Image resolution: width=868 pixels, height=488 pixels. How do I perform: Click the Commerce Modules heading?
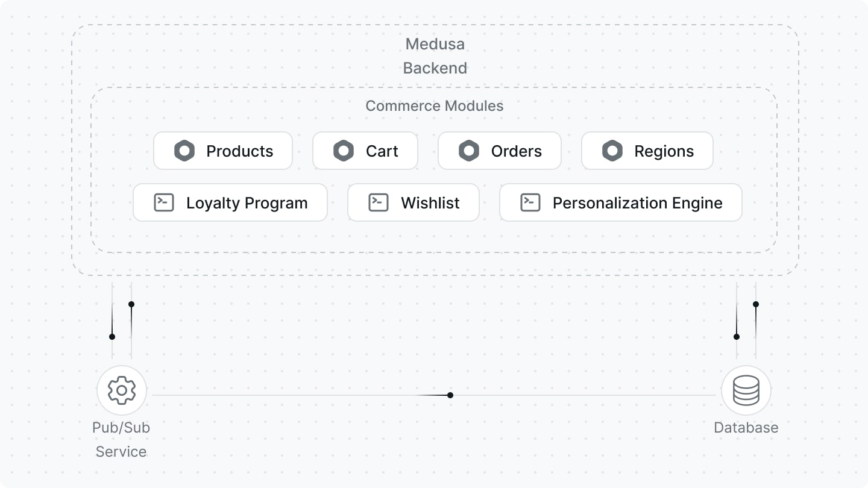pyautogui.click(x=434, y=106)
